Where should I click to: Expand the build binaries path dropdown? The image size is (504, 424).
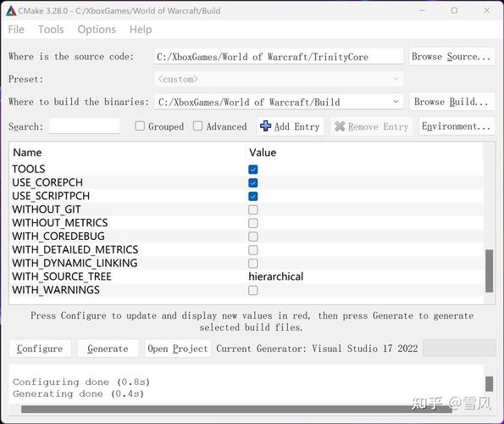[396, 102]
